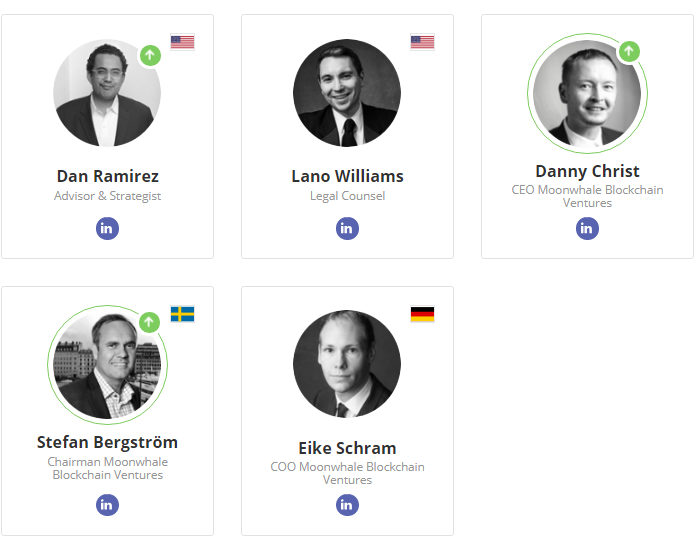Click US flag on Dan Ramirez's card
Screen dimensions: 696x545
(182, 42)
